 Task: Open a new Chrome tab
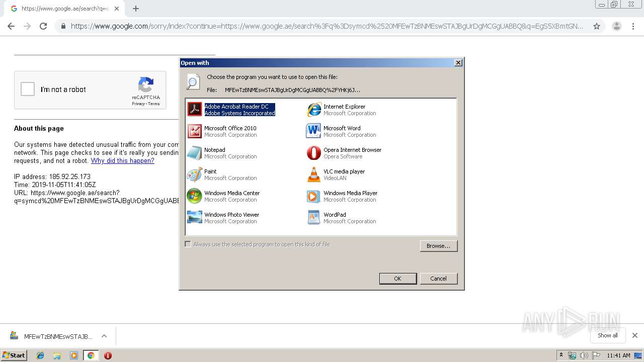136,9
